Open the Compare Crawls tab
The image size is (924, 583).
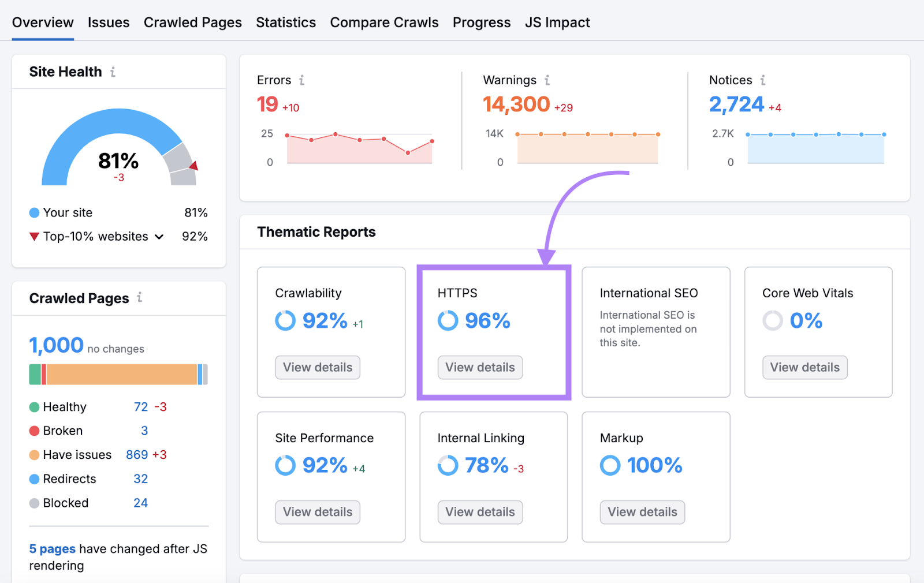[x=384, y=22]
